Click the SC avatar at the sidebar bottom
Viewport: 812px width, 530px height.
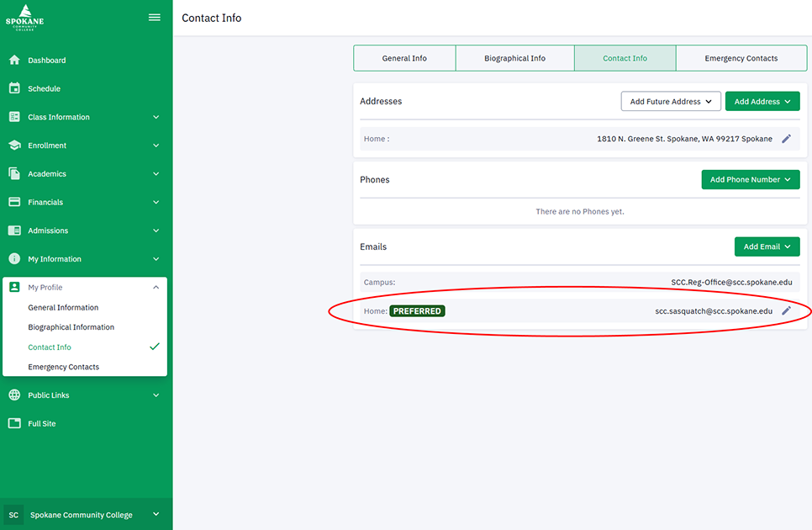coord(13,514)
